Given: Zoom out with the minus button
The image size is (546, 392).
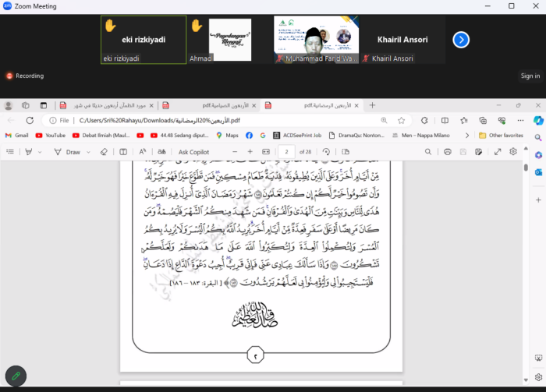Looking at the screenshot, I should tap(235, 152).
